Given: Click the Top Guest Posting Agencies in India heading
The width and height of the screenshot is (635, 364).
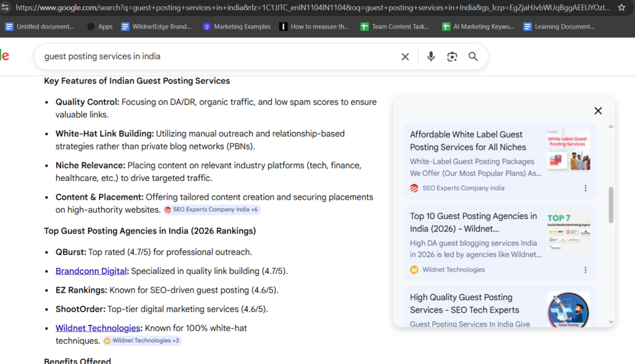Looking at the screenshot, I should (x=150, y=231).
